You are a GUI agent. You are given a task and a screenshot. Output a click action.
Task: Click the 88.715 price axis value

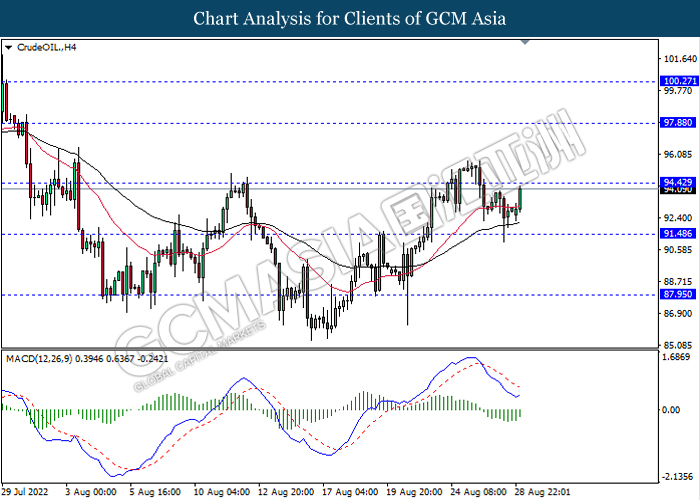pyautogui.click(x=678, y=282)
